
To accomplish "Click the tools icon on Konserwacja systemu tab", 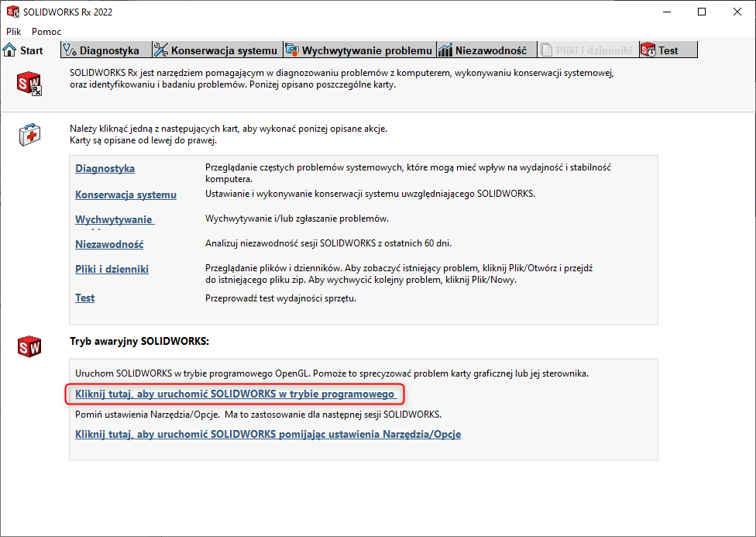I will click(161, 50).
